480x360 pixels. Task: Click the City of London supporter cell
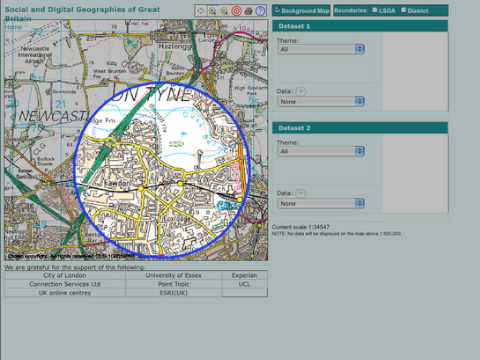65,275
